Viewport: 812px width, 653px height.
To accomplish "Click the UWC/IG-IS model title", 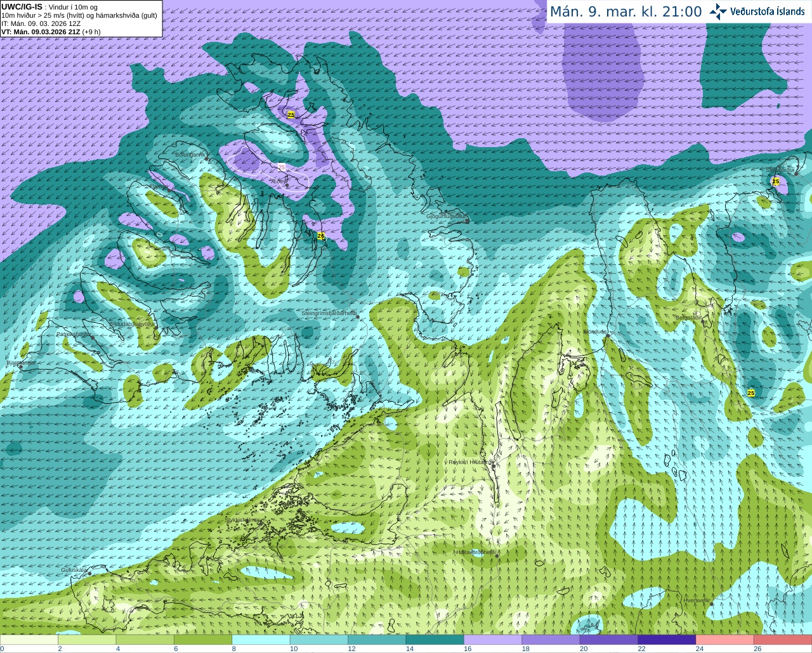I will pos(22,7).
